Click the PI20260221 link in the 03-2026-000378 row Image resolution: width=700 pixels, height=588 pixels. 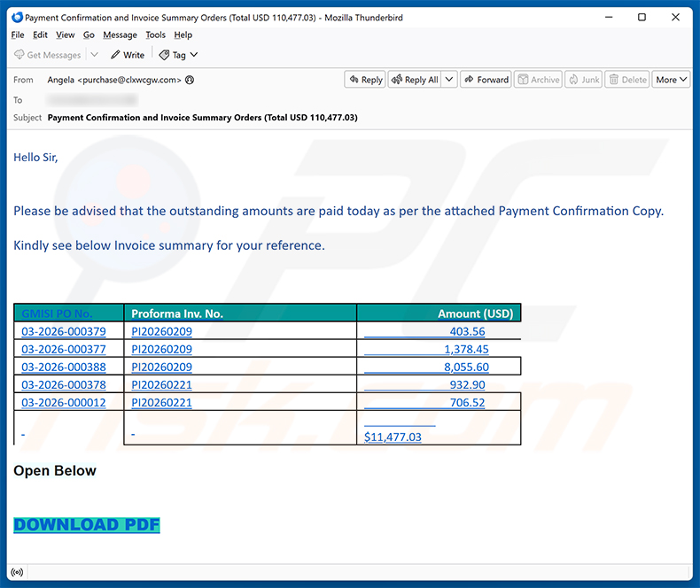[161, 385]
